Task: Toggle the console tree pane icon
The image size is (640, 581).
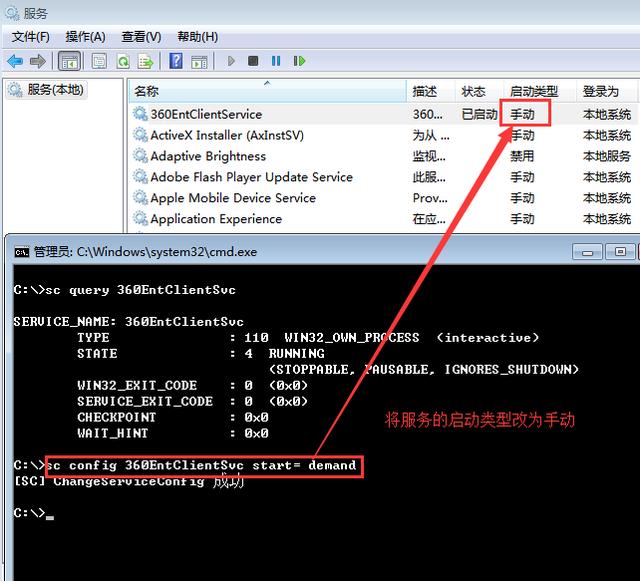Action: click(x=69, y=62)
